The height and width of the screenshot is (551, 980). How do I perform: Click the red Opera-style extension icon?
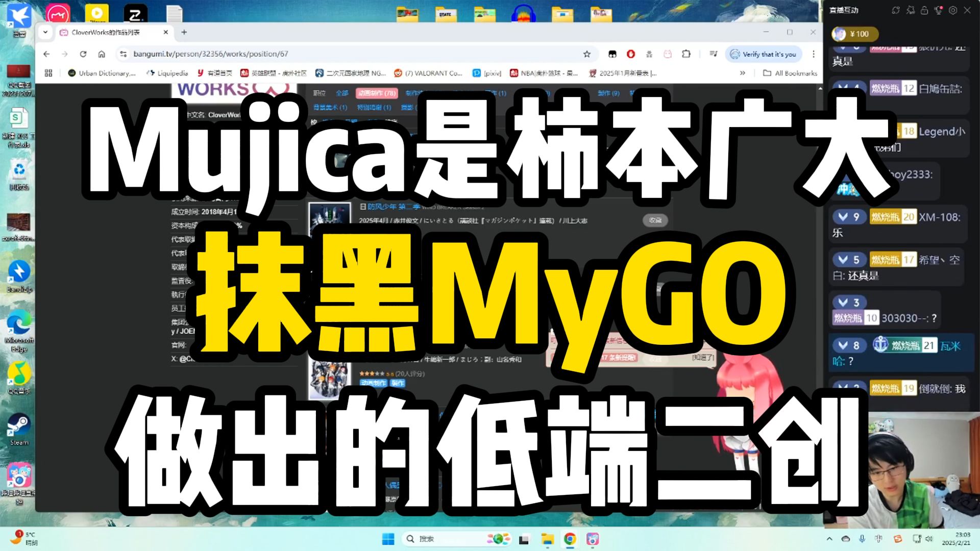pyautogui.click(x=631, y=54)
